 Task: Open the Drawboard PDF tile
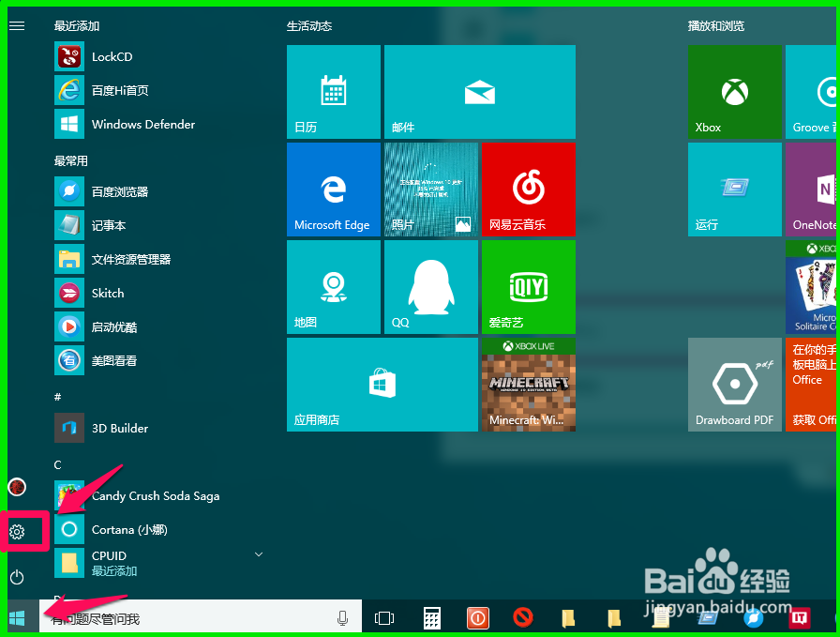[735, 385]
